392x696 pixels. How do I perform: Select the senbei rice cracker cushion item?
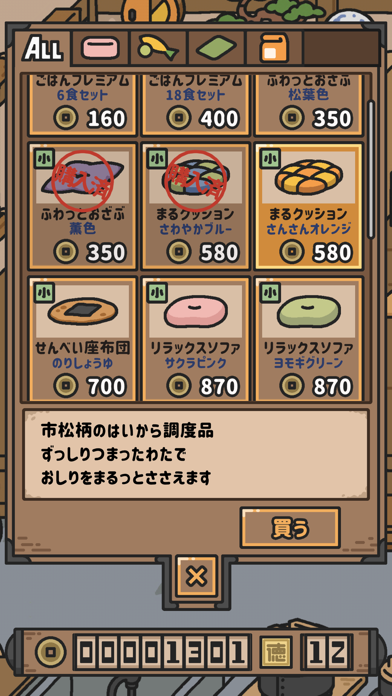[x=82, y=339]
